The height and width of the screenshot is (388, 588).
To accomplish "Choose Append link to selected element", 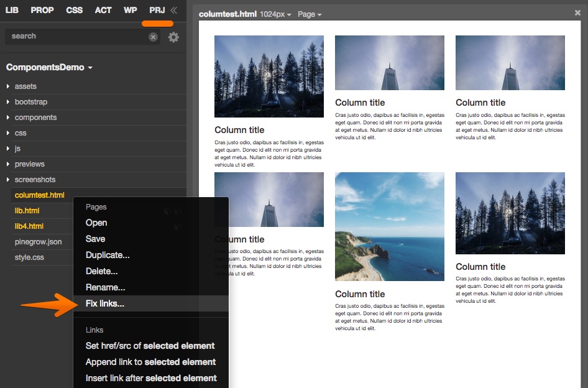I will pos(151,362).
